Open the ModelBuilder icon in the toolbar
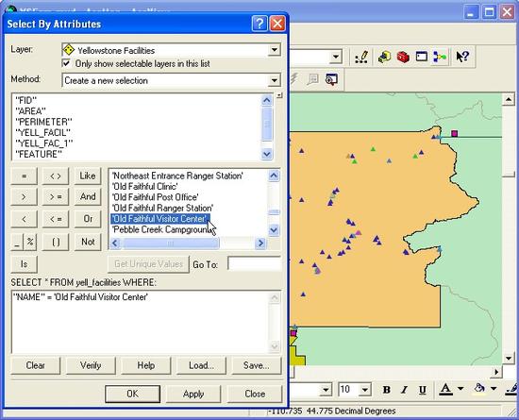519x420 pixels. coord(440,57)
